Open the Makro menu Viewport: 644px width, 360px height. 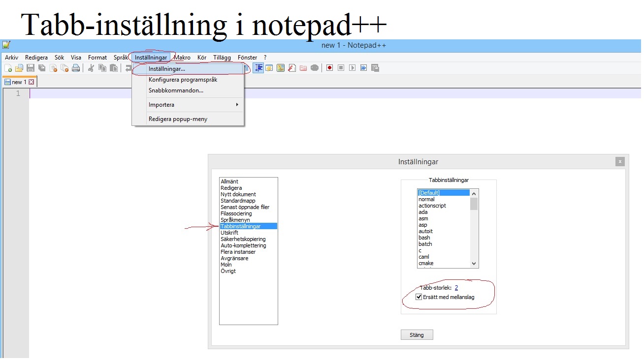tap(182, 58)
